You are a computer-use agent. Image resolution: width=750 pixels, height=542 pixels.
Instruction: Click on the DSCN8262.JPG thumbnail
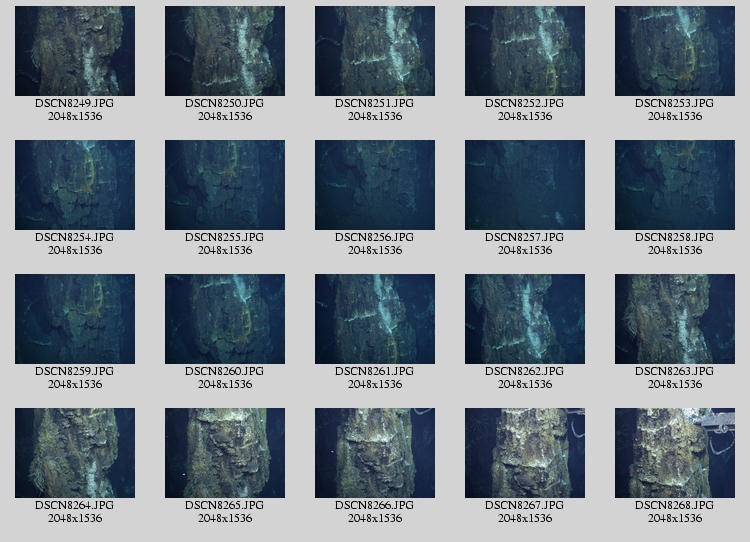[x=524, y=319]
